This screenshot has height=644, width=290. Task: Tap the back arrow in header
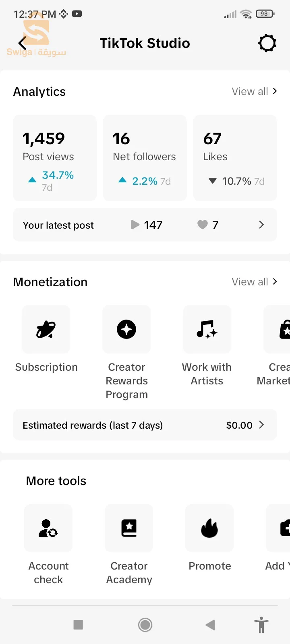[x=23, y=43]
